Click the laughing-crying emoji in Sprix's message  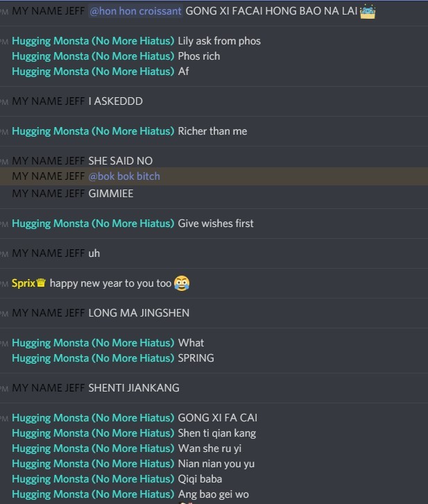pyautogui.click(x=182, y=283)
